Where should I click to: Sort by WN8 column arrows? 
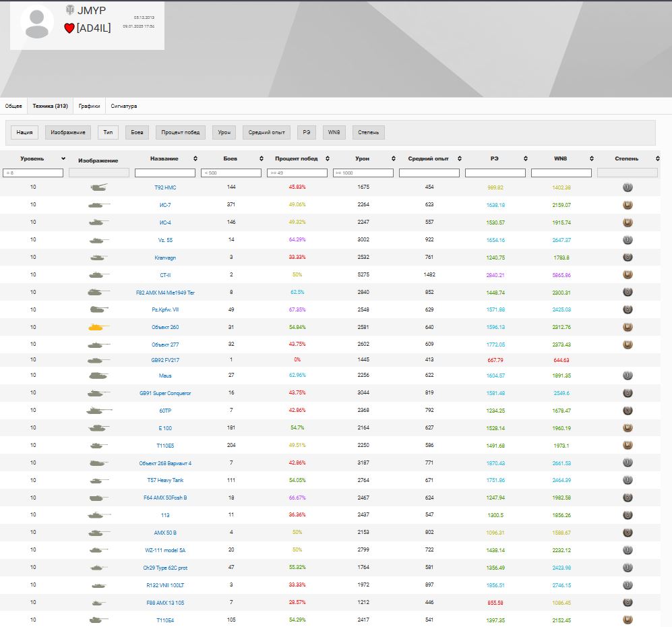[x=591, y=158]
